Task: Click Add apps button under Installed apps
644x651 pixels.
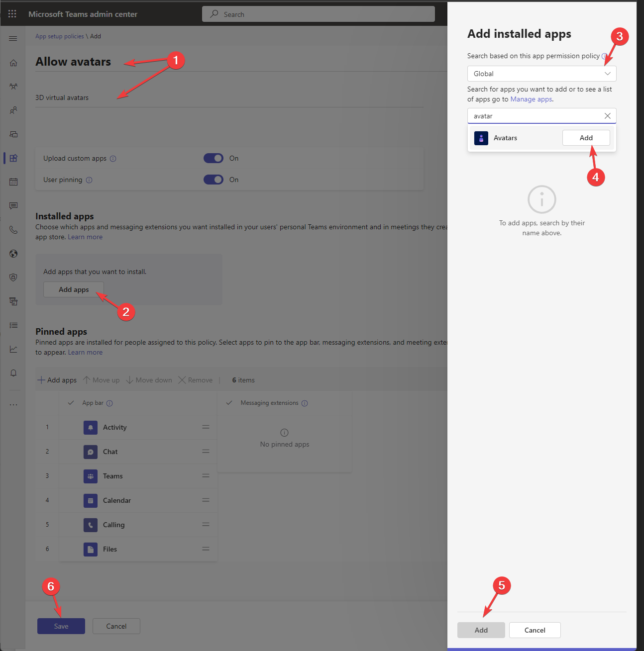Action: (74, 289)
